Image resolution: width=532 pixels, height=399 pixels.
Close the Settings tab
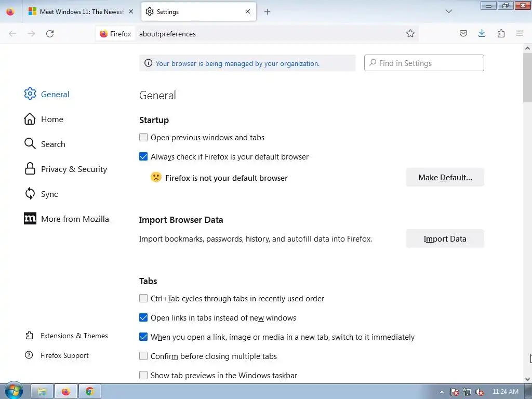coord(248,11)
